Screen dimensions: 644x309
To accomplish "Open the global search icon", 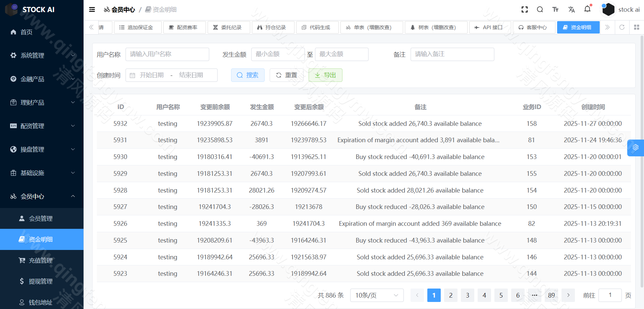I will [540, 9].
